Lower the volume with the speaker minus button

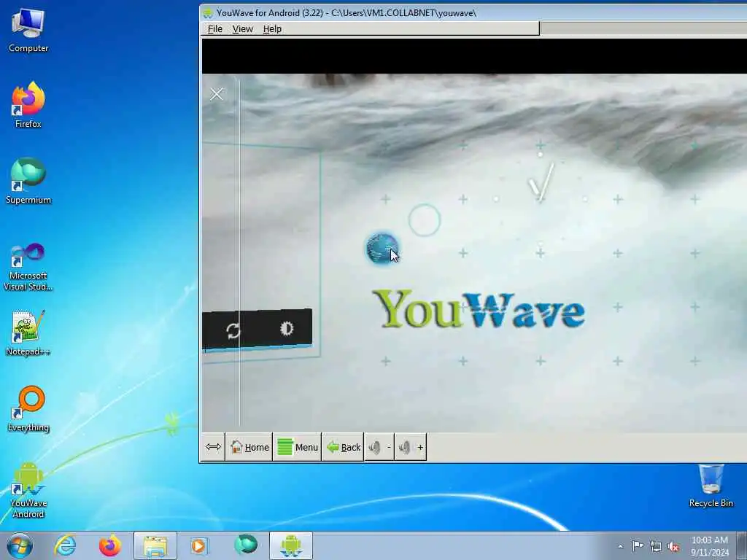click(379, 447)
